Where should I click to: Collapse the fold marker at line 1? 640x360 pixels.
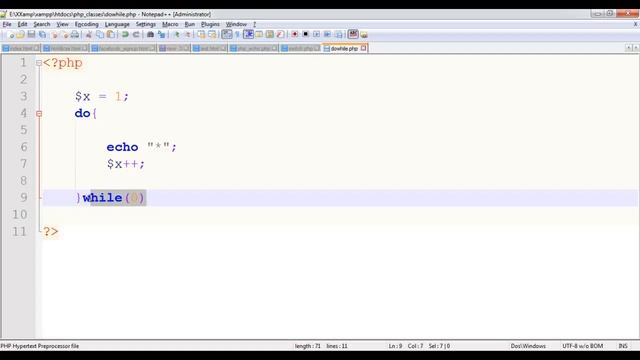[x=39, y=63]
